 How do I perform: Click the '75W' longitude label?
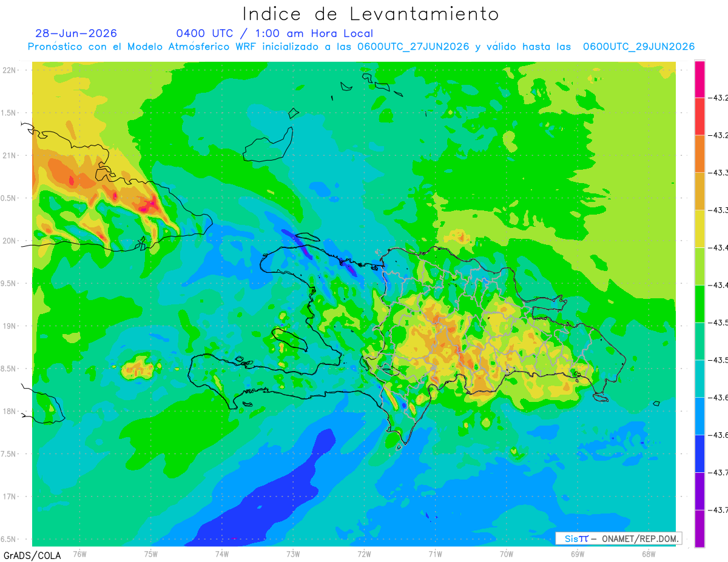click(151, 554)
